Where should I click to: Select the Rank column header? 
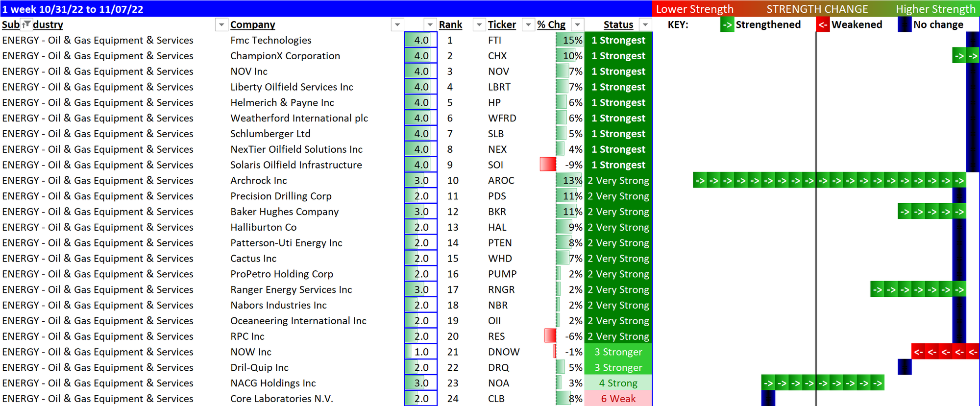(450, 24)
